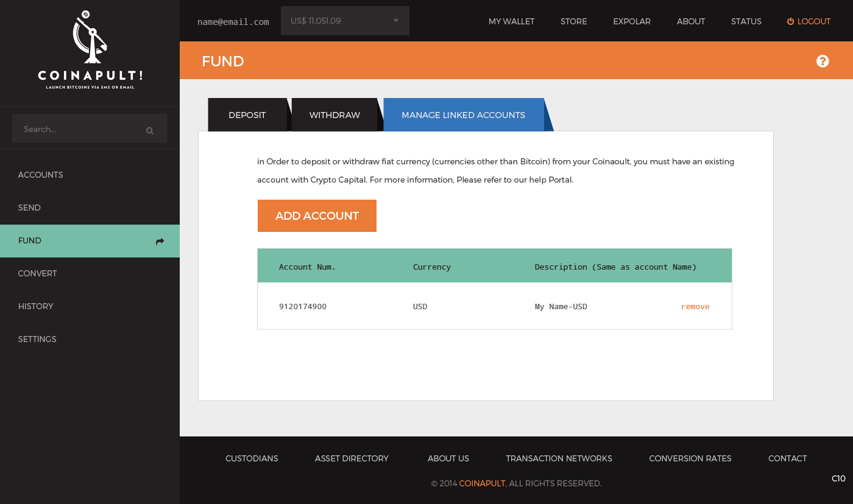
Task: Open the US$ 11,051.09 balance dropdown
Action: 345,21
